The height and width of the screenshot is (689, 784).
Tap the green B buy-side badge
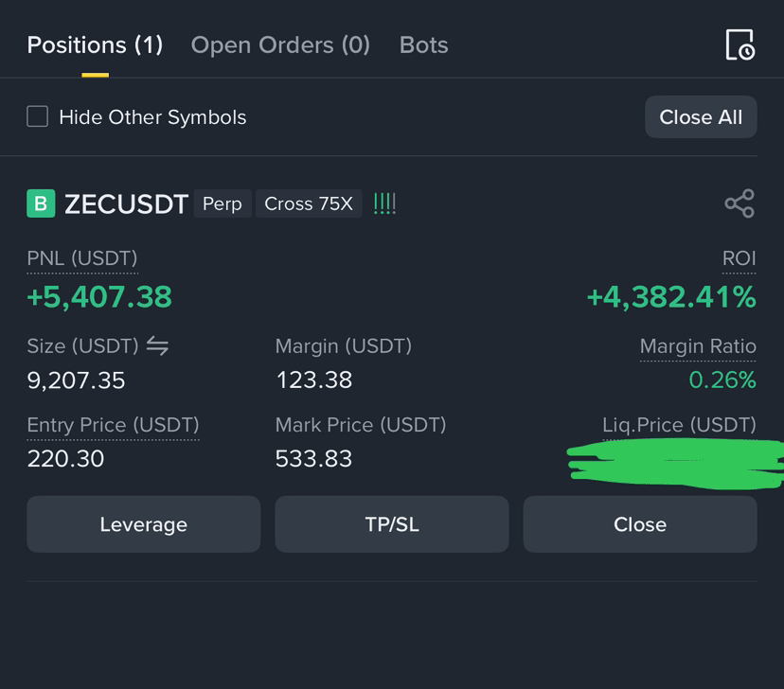pos(41,203)
